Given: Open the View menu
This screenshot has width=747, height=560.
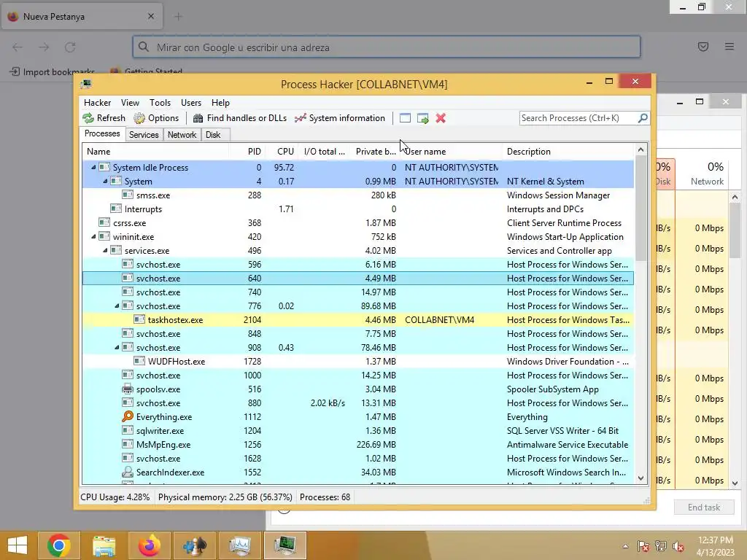Looking at the screenshot, I should coord(130,103).
